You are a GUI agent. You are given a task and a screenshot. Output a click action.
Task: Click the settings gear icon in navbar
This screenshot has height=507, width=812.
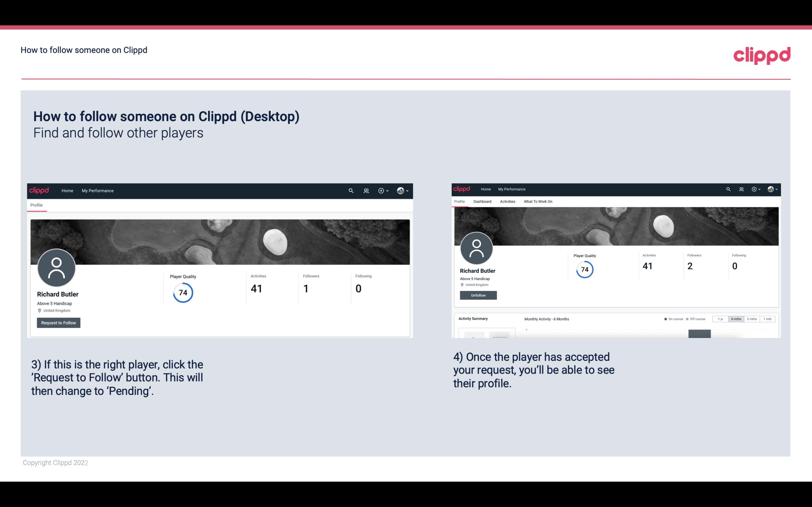[x=382, y=190]
